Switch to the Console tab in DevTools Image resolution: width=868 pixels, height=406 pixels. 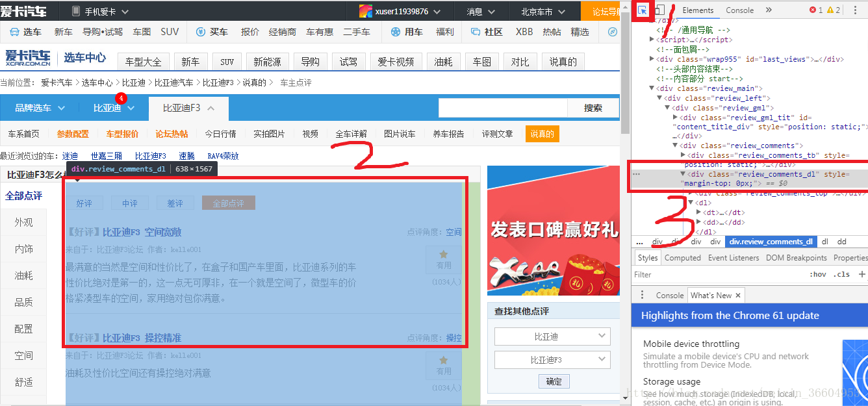[740, 10]
